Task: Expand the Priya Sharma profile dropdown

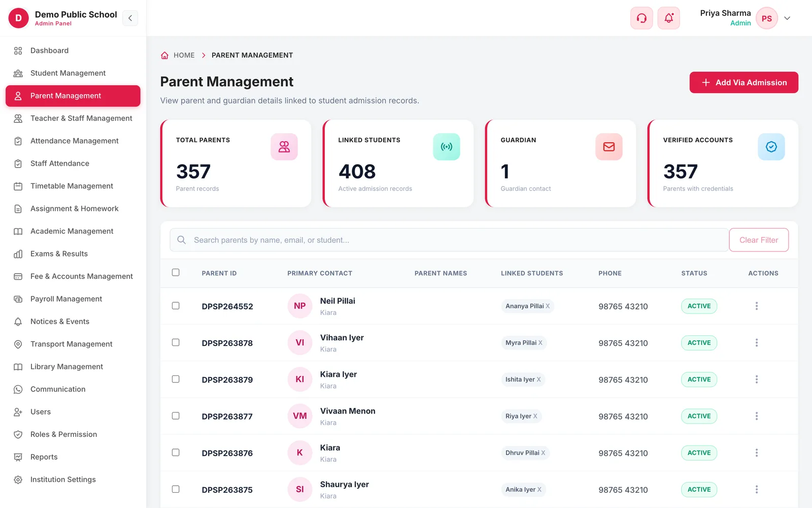Action: point(787,18)
